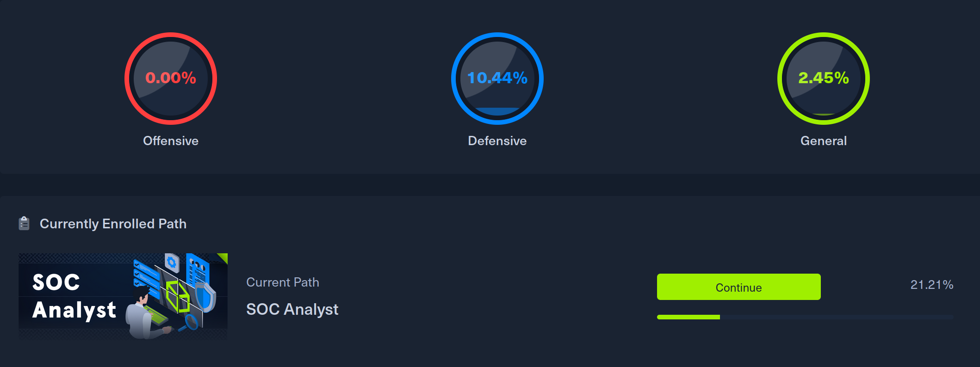
Task: Click the magnifying glass in the SOC Analyst artwork
Action: (191, 322)
